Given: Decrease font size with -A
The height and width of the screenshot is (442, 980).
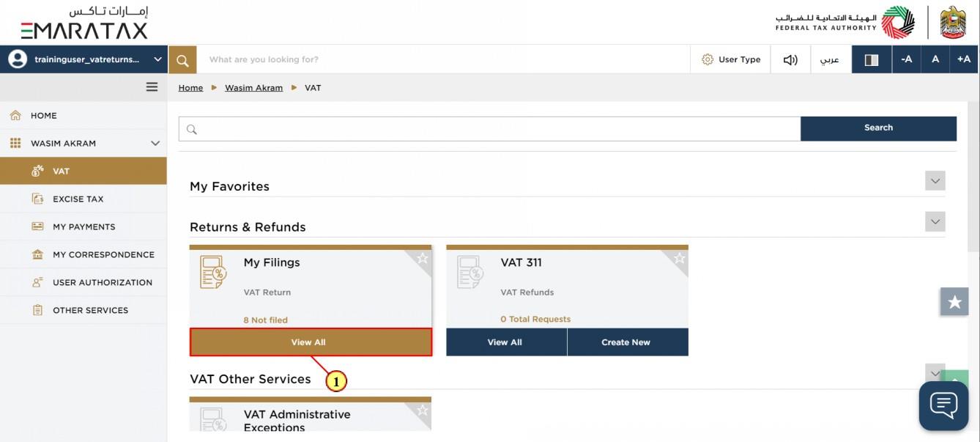Looking at the screenshot, I should click(x=906, y=59).
